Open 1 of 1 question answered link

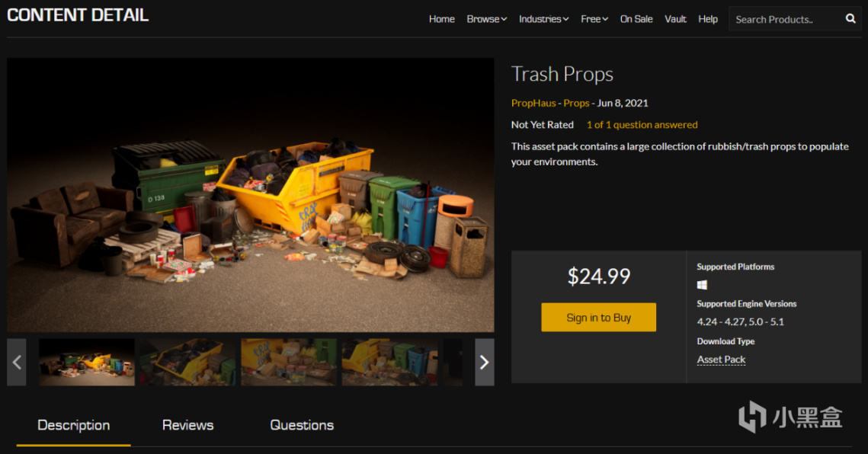click(642, 125)
